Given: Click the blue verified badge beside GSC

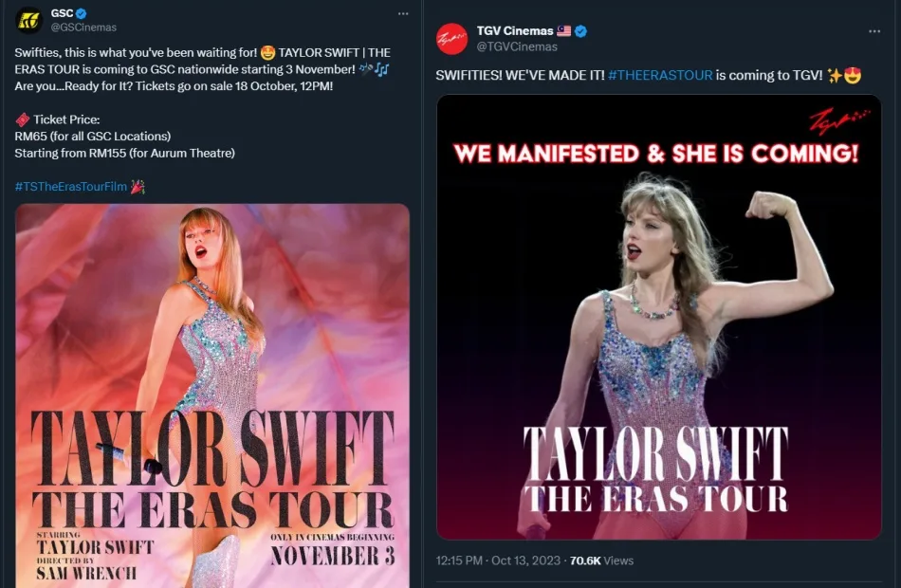Looking at the screenshot, I should click(x=82, y=14).
